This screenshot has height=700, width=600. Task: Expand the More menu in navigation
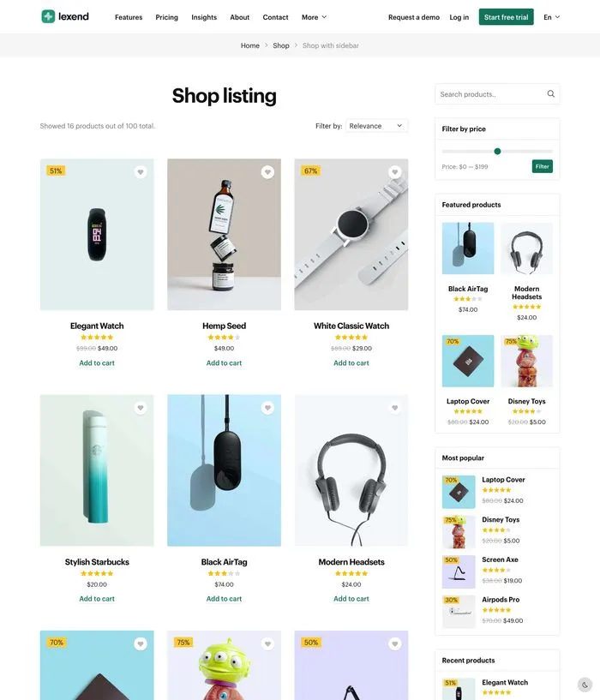tap(314, 17)
